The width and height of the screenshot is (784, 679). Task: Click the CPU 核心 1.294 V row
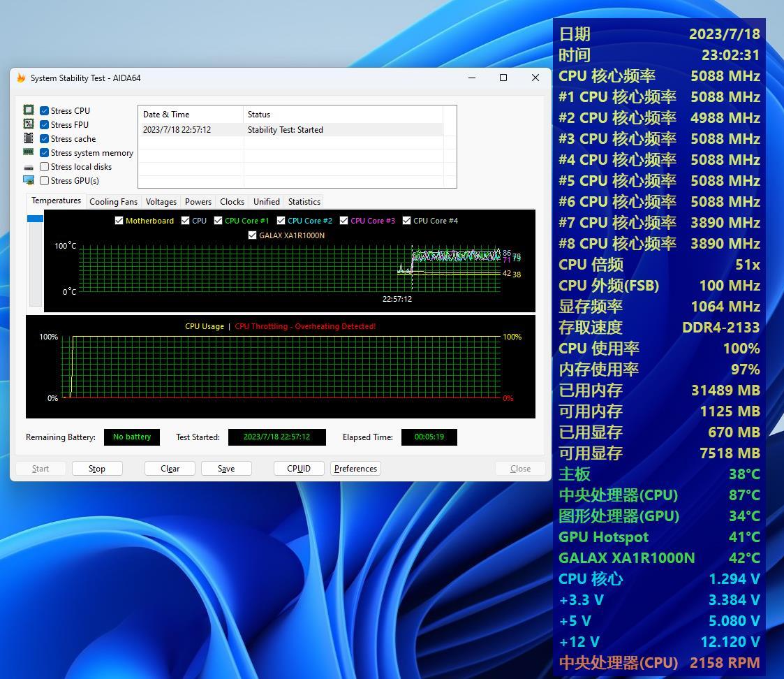pyautogui.click(x=659, y=579)
